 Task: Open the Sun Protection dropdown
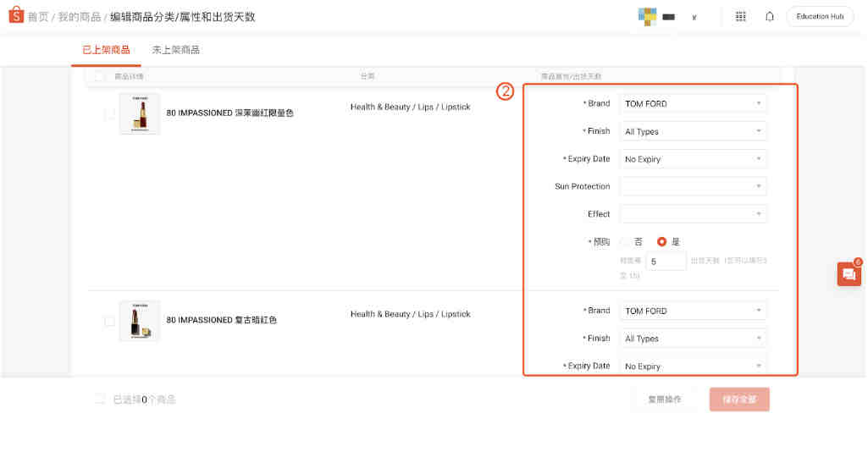[x=693, y=186]
